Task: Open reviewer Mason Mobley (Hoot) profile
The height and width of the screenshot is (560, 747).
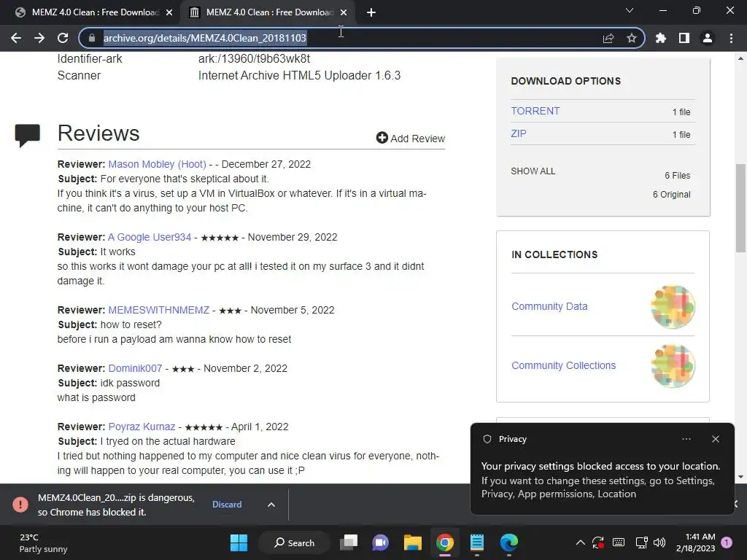Action: coord(158,164)
